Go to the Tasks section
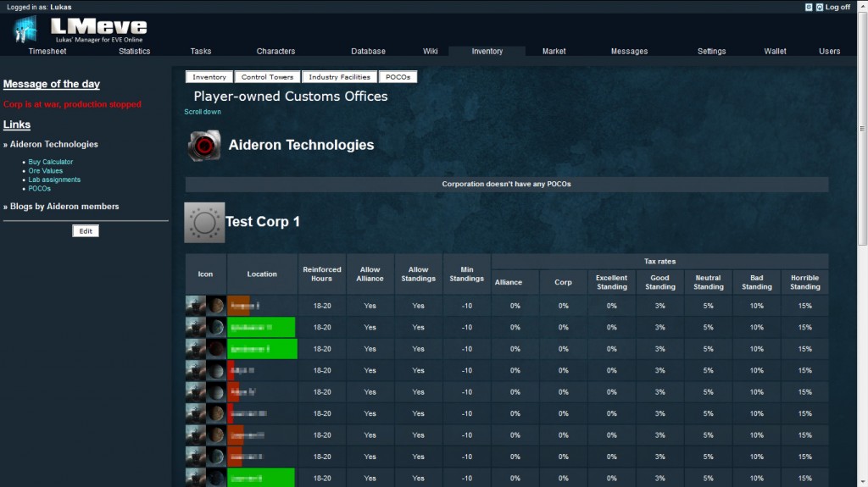Screen dimensions: 868x487 pyautogui.click(x=201, y=51)
